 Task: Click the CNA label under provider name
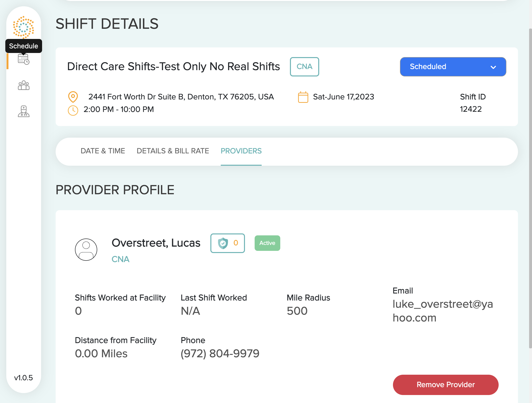[120, 259]
